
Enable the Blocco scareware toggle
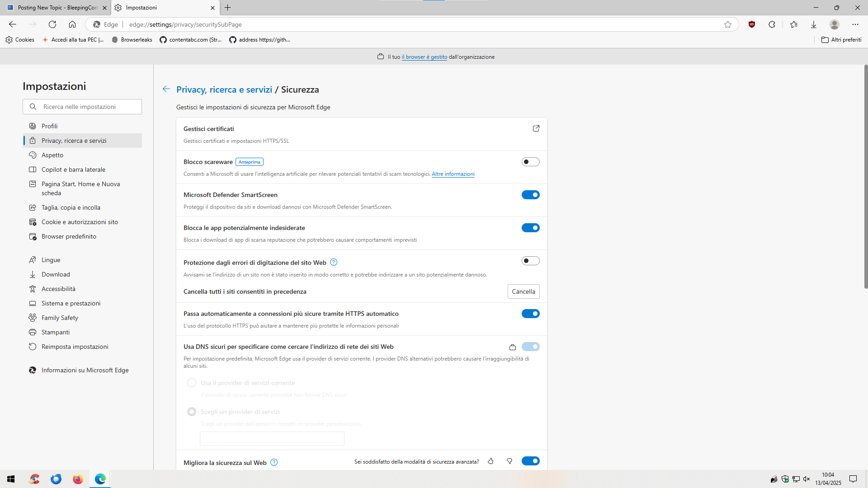click(x=531, y=162)
